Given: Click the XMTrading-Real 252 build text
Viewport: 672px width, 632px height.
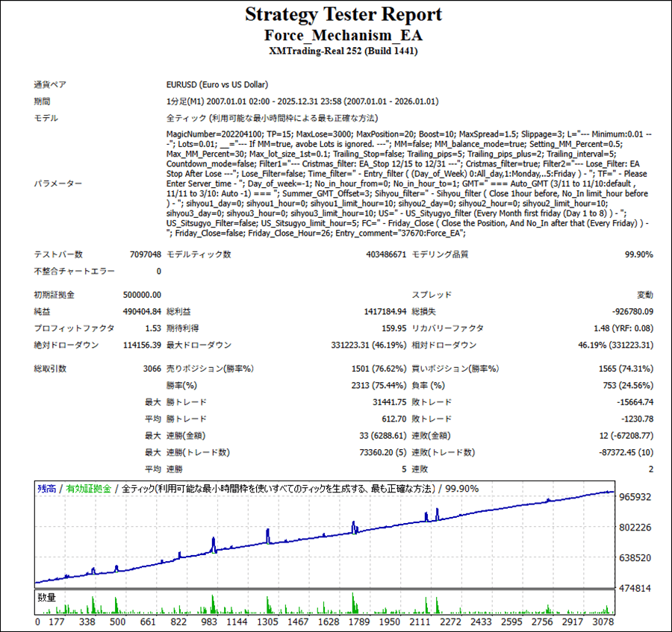Looking at the screenshot, I should [342, 51].
